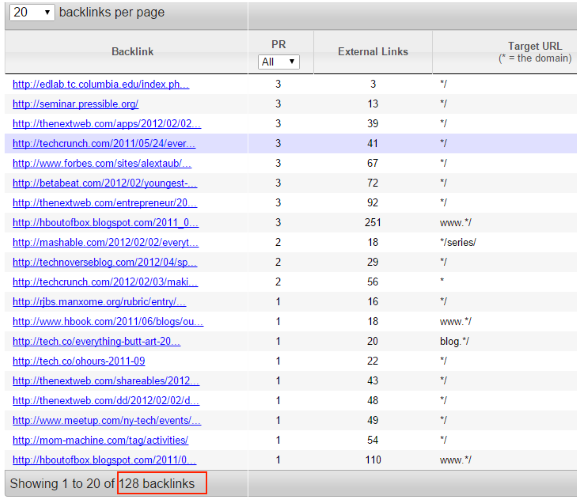Screen dimensions: 577x500
Task: Open thenextweb.com/entrepreneur backlink
Action: tap(105, 203)
